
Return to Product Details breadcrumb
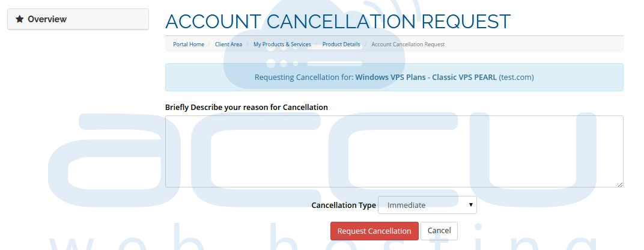point(341,44)
